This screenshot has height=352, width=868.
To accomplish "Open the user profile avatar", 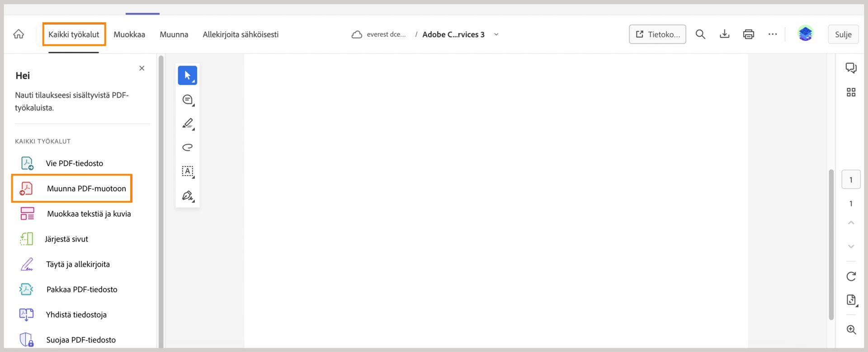I will (x=806, y=33).
